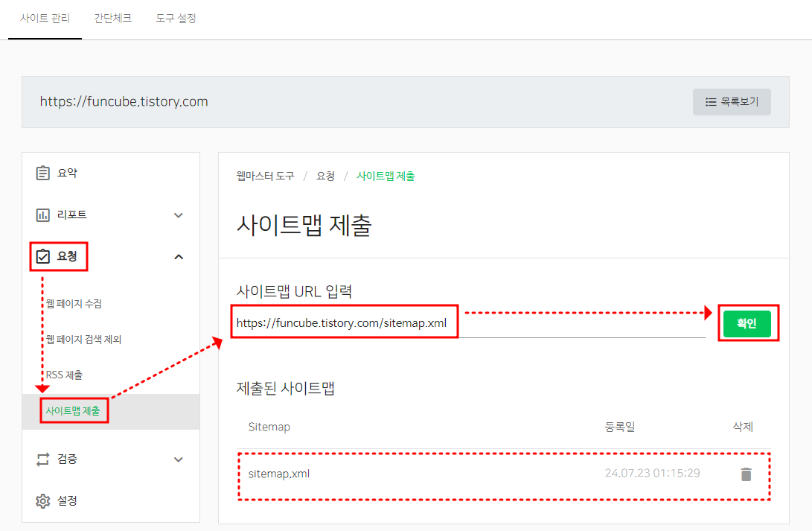Click the 사이트맵 URL 입력 label
This screenshot has width=812, height=531.
[x=294, y=291]
